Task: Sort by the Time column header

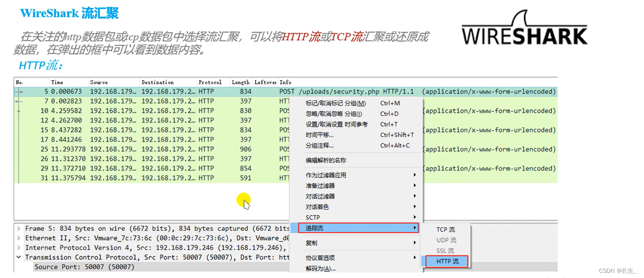Action: (68, 82)
